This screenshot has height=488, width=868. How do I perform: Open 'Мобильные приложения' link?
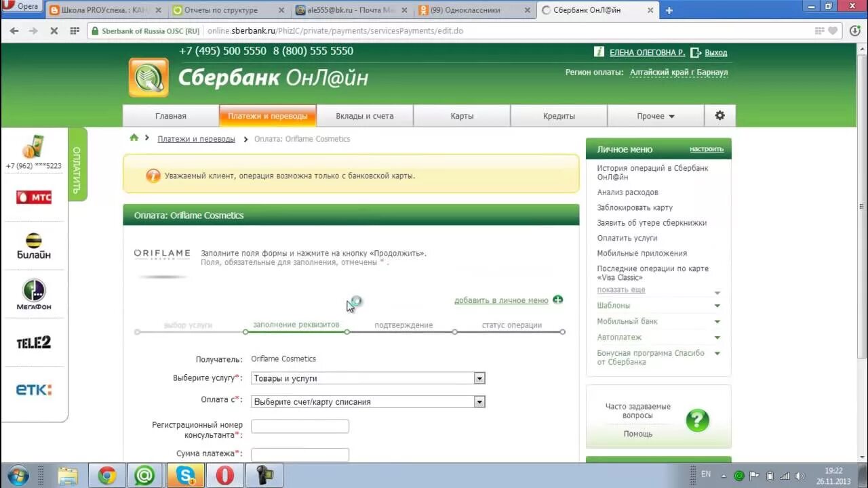[x=642, y=253]
